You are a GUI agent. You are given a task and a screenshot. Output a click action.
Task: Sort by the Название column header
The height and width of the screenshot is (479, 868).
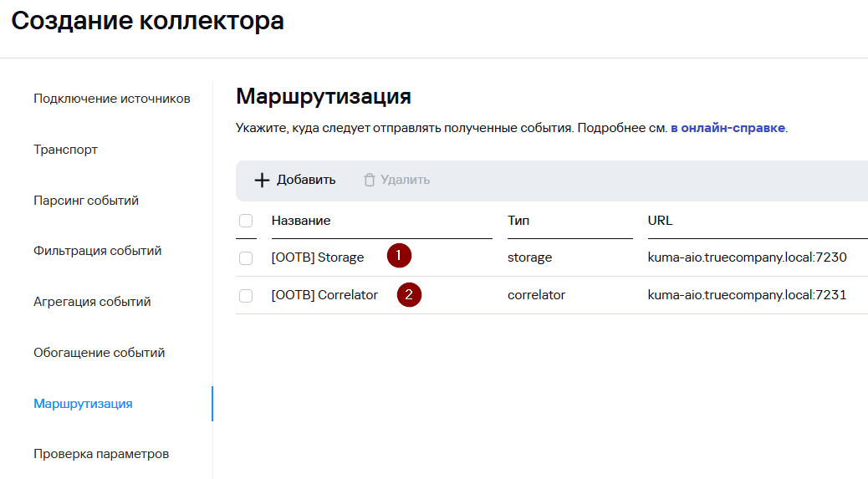click(301, 221)
